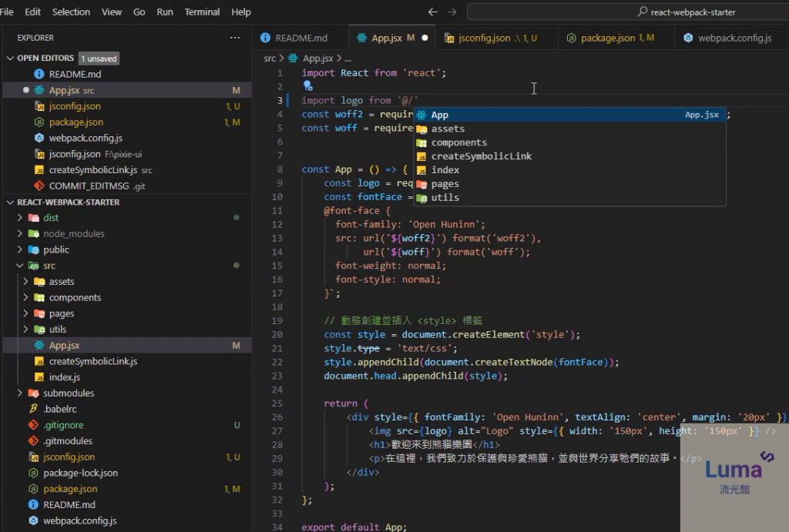Click the webpack icon in webpack.config.js tab
The width and height of the screenshot is (789, 532).
tap(688, 38)
